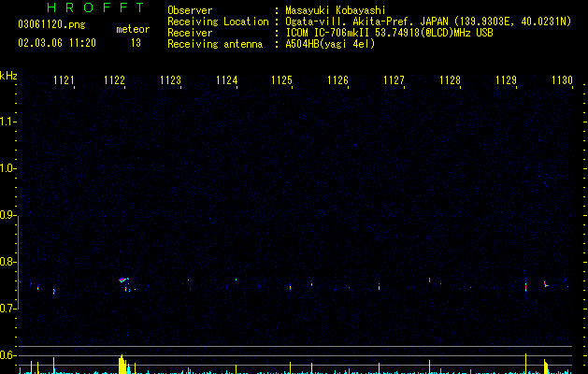Click the kHz axis unit label
Screen dimensions: 588x374
[x=8, y=76]
